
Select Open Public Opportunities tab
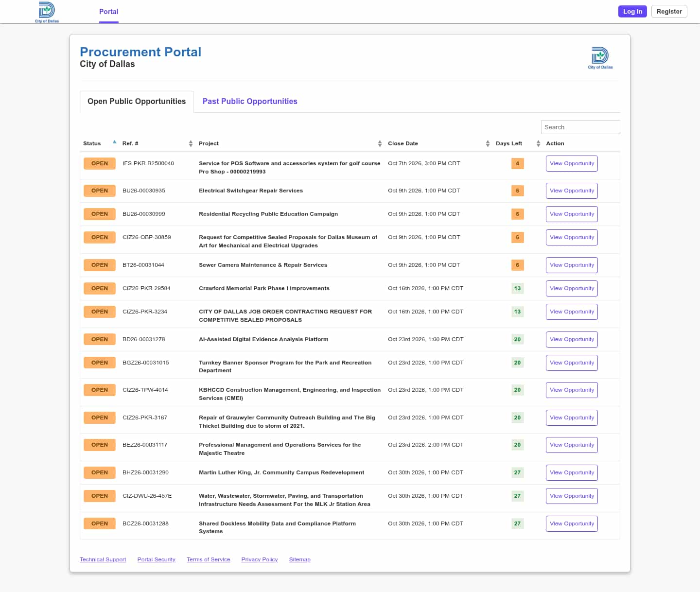(137, 102)
